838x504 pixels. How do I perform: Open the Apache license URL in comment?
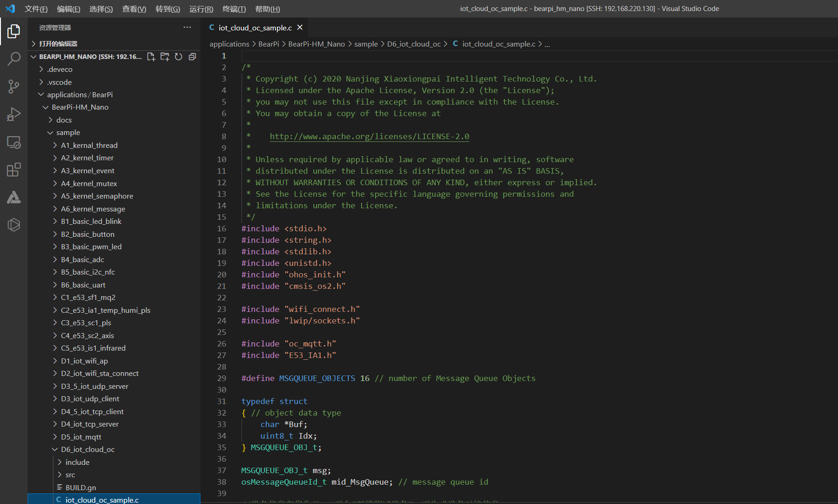(x=369, y=136)
